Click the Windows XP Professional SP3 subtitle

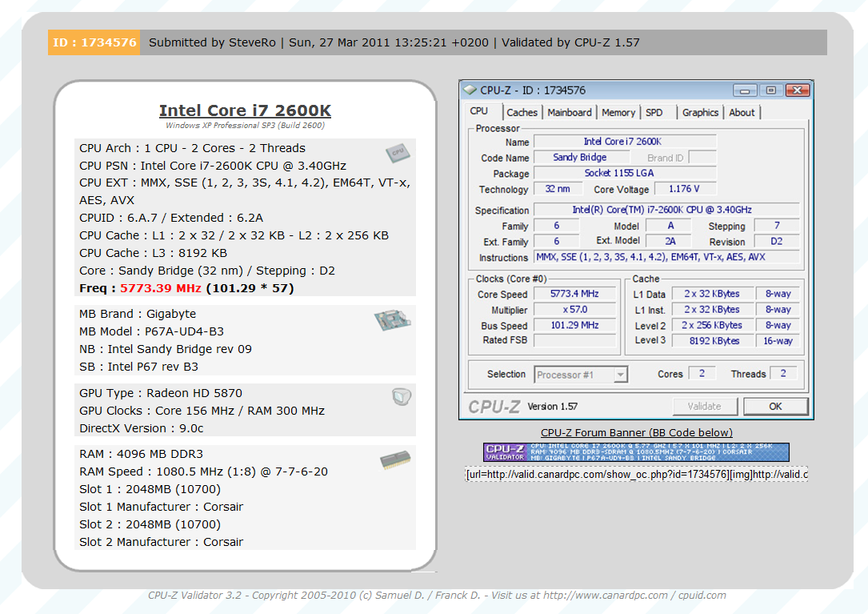click(246, 125)
